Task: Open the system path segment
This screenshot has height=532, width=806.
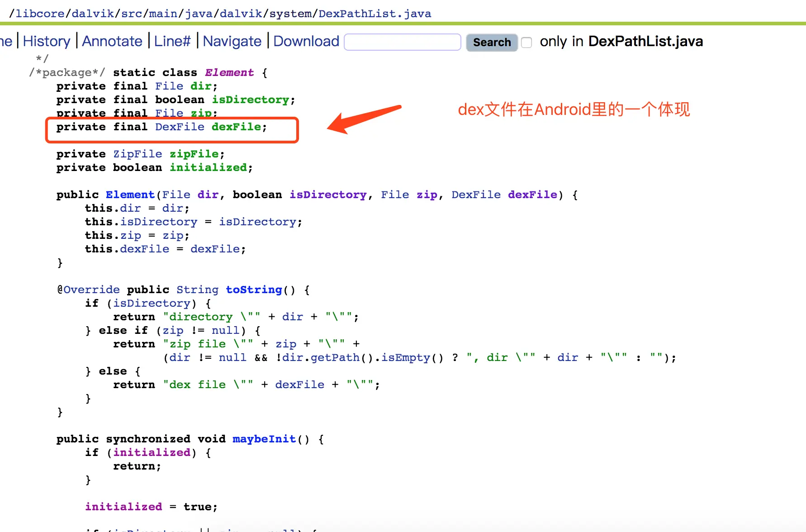Action: (290, 14)
